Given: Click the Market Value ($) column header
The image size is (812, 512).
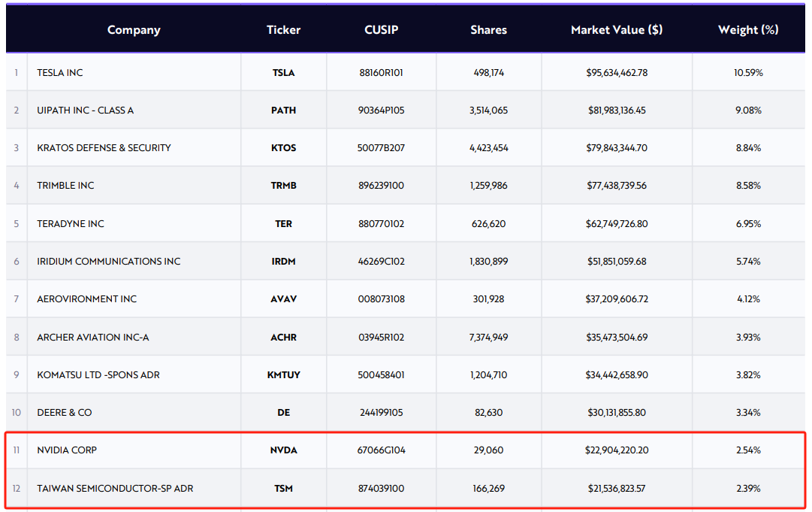Looking at the screenshot, I should [x=616, y=30].
